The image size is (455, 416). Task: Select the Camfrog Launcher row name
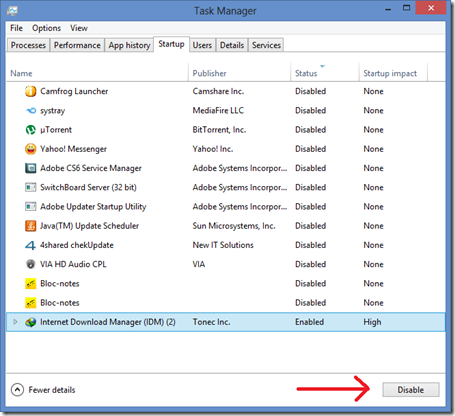pyautogui.click(x=74, y=91)
